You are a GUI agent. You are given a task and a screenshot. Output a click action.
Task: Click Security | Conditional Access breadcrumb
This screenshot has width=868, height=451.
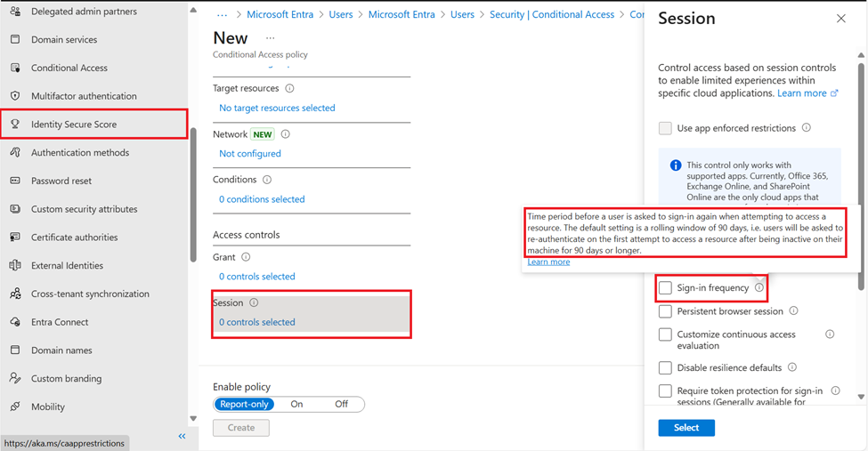pos(552,14)
